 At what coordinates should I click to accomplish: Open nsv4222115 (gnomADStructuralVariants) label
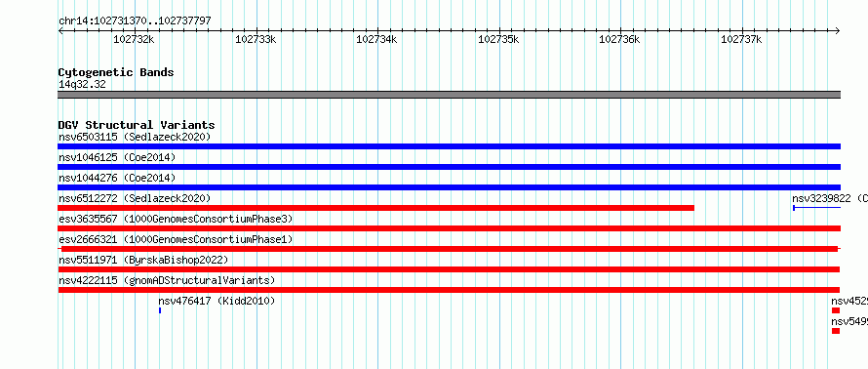(167, 280)
